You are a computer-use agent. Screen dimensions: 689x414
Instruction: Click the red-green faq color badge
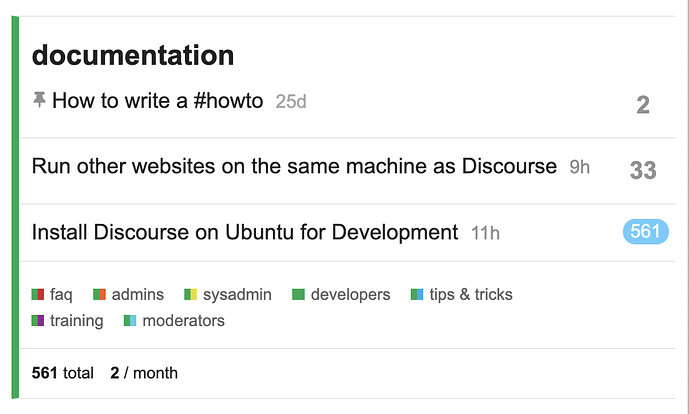point(38,294)
